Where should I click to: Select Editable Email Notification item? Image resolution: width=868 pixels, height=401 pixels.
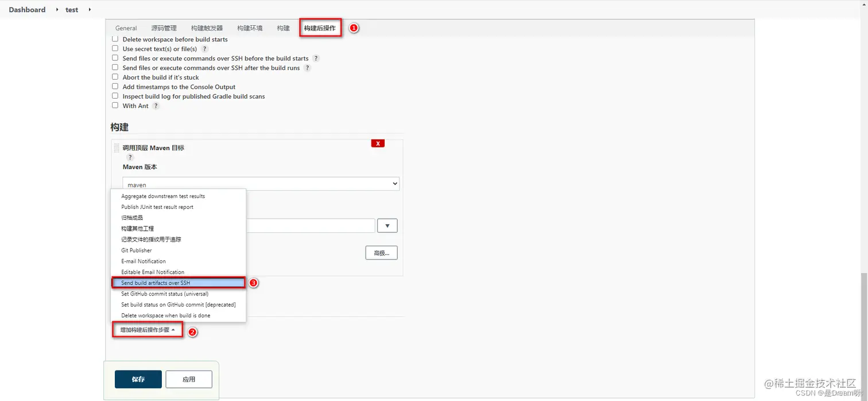tap(179, 272)
